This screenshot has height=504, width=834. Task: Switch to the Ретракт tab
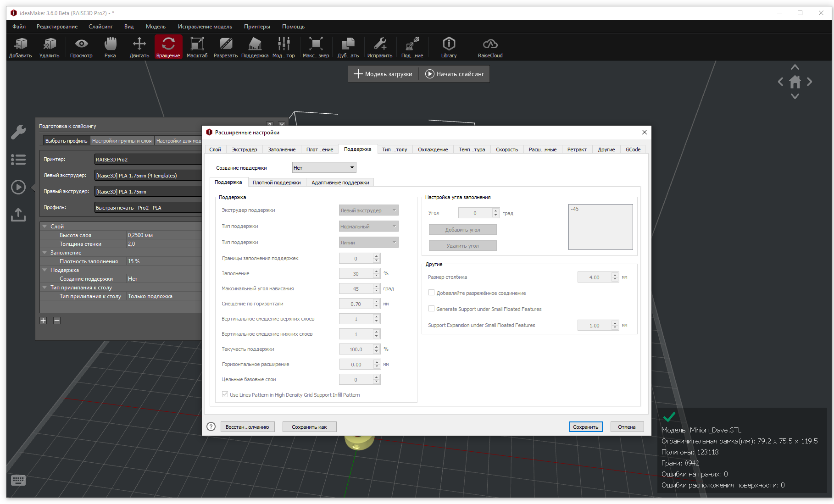pyautogui.click(x=577, y=150)
